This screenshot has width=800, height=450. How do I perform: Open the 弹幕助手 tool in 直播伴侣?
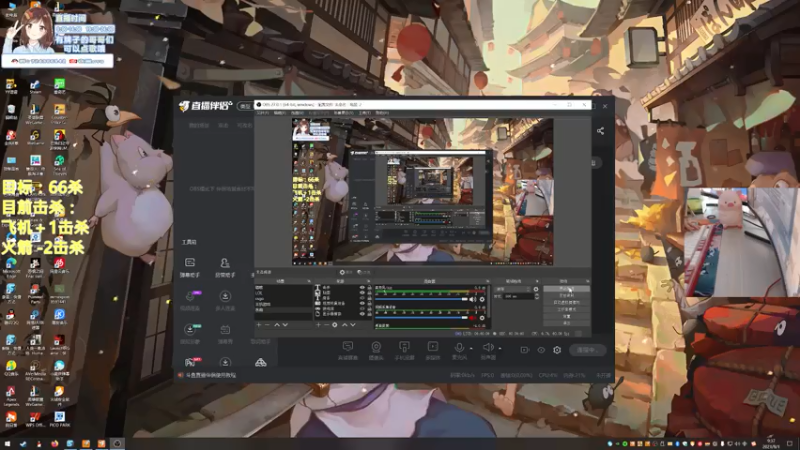click(x=190, y=267)
